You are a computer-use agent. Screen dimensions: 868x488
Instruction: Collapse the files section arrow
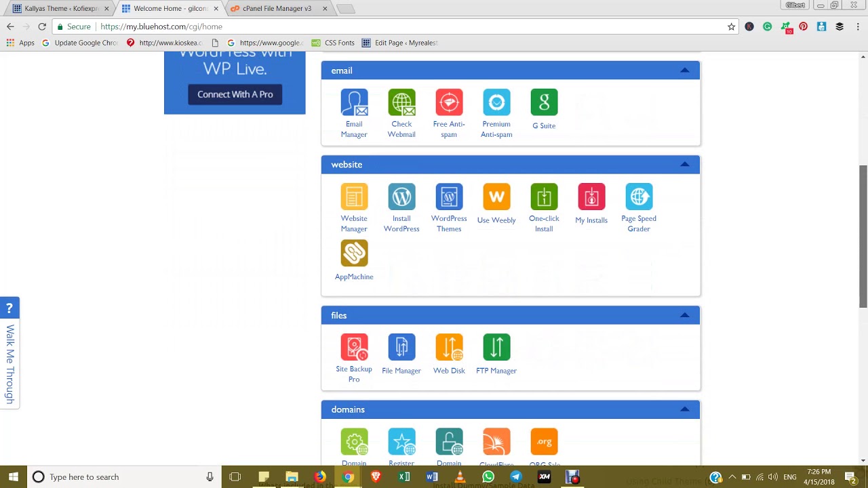[685, 315]
